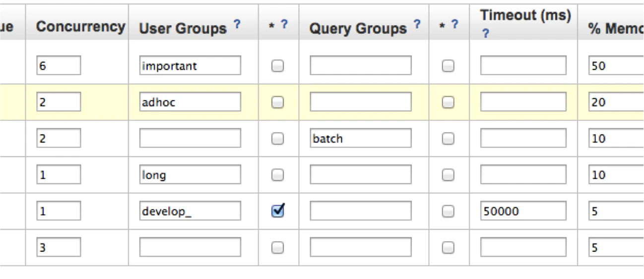Edit concurrency field in batch row
Viewport: 644px width, 279px height.
[59, 138]
